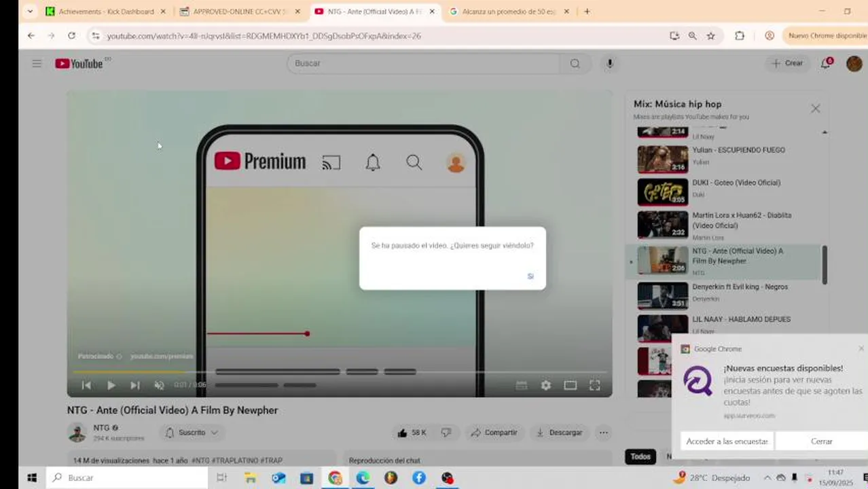This screenshot has width=868, height=489.
Task: Confirm continue watching with the Sí button
Action: [x=530, y=276]
